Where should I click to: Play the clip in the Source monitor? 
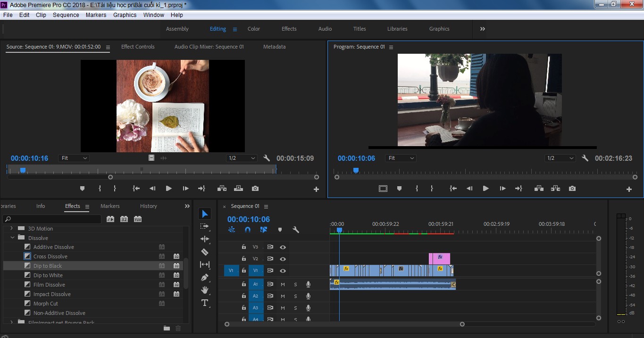pyautogui.click(x=168, y=189)
